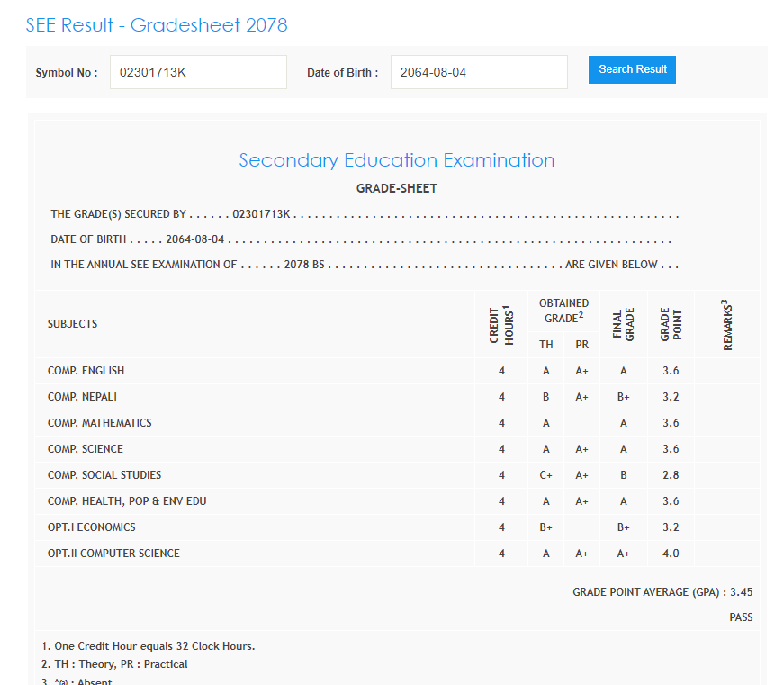Select the OPT.I ECONOMICS subject cell
This screenshot has width=784, height=685.
92,527
